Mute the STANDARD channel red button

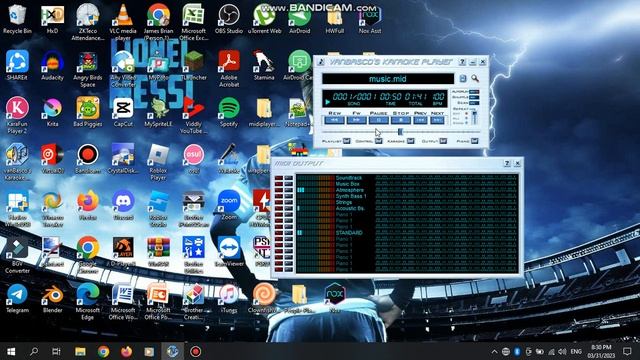point(279,233)
